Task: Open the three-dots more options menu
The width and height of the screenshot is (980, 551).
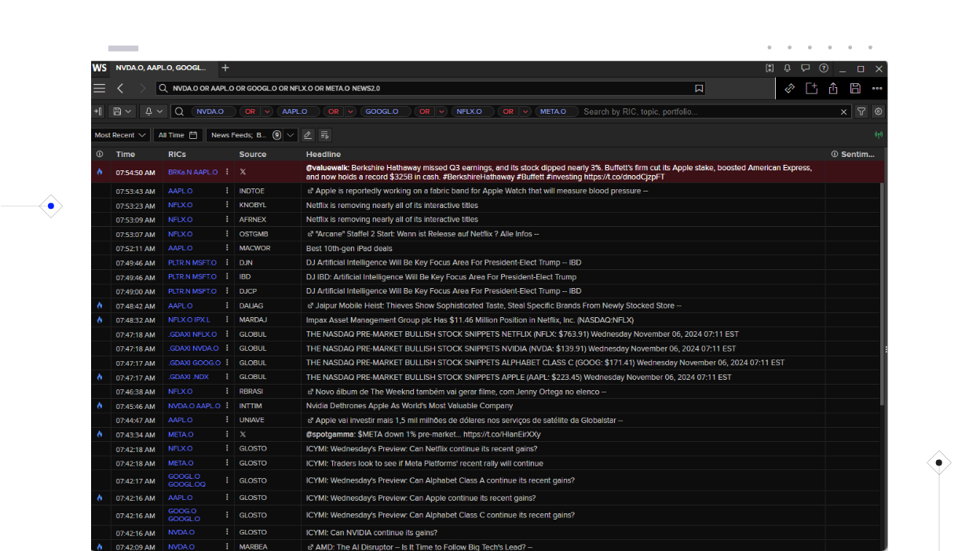Action: tap(877, 89)
